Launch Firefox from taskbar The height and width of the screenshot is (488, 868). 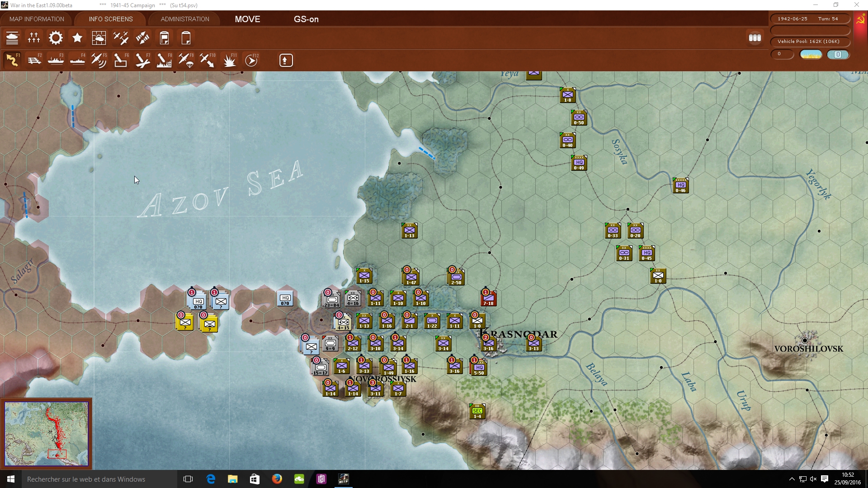277,479
